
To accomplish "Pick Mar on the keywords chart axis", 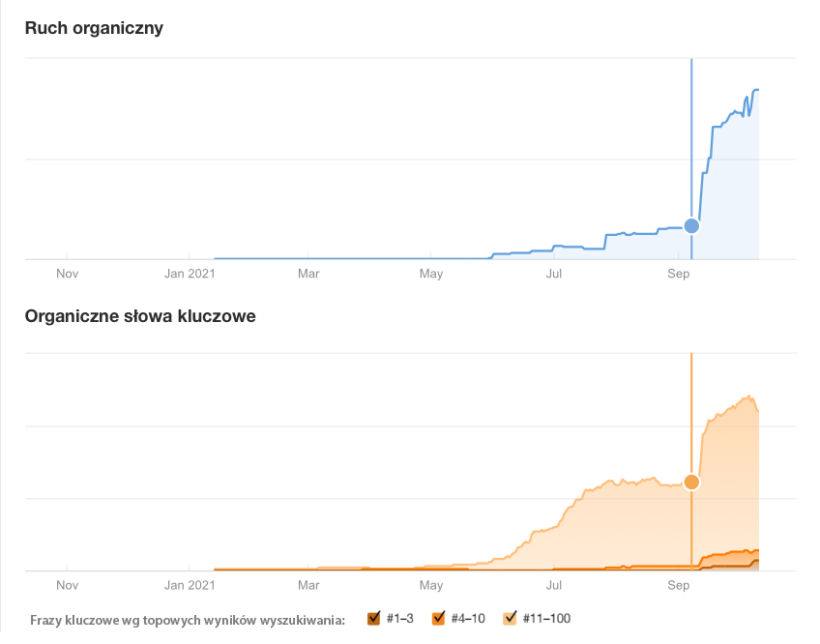I will [x=308, y=585].
